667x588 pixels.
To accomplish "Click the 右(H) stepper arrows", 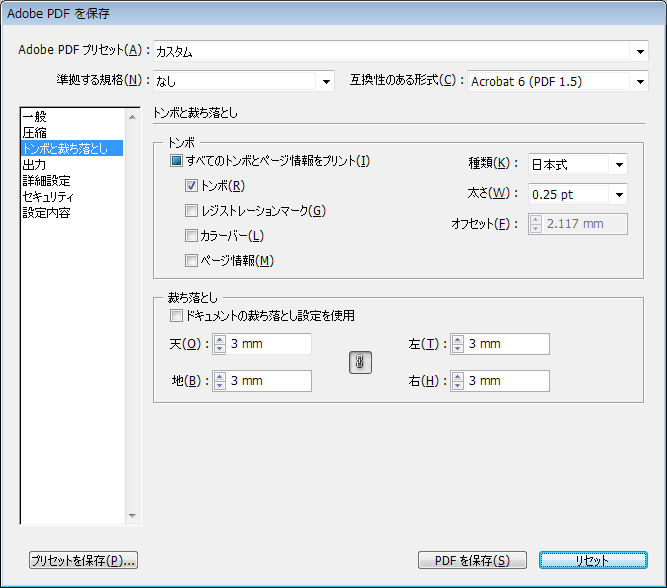I will point(458,381).
